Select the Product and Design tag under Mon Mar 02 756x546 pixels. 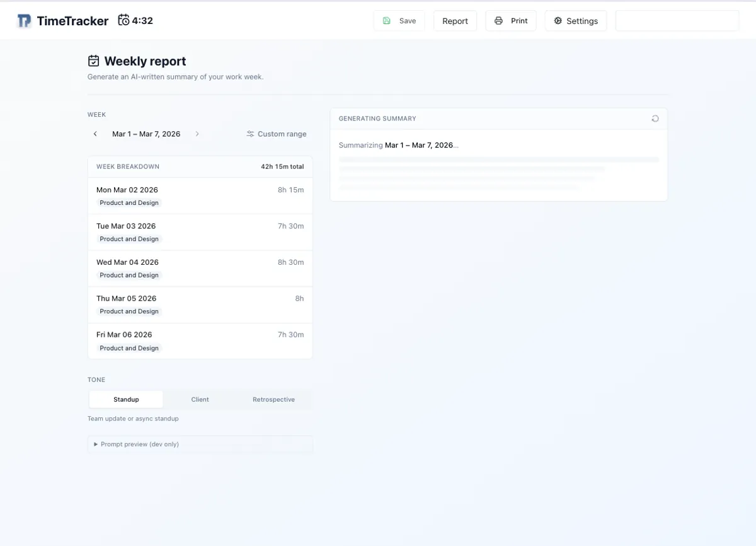click(x=129, y=202)
